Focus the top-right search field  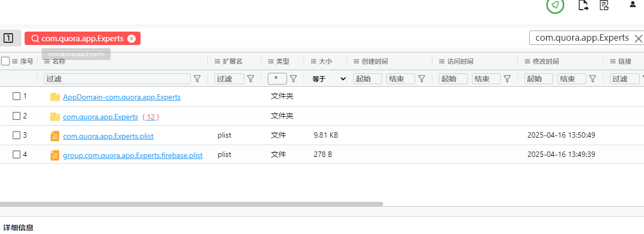point(581,38)
